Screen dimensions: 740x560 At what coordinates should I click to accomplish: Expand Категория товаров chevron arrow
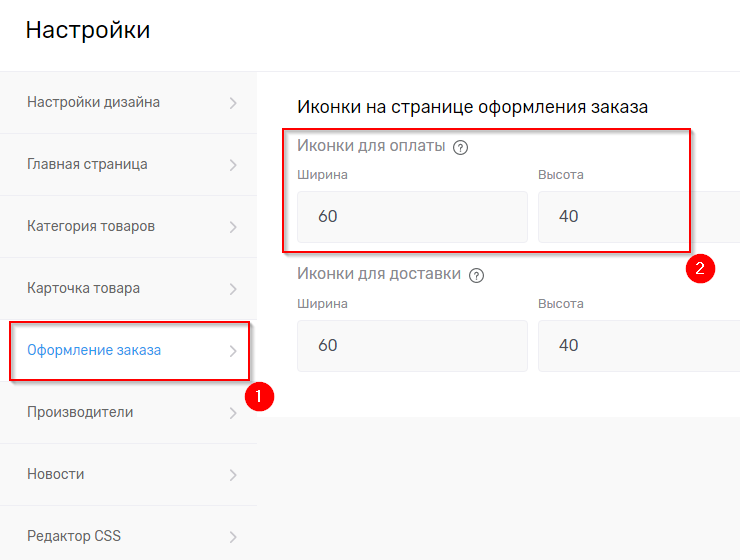coord(233,226)
